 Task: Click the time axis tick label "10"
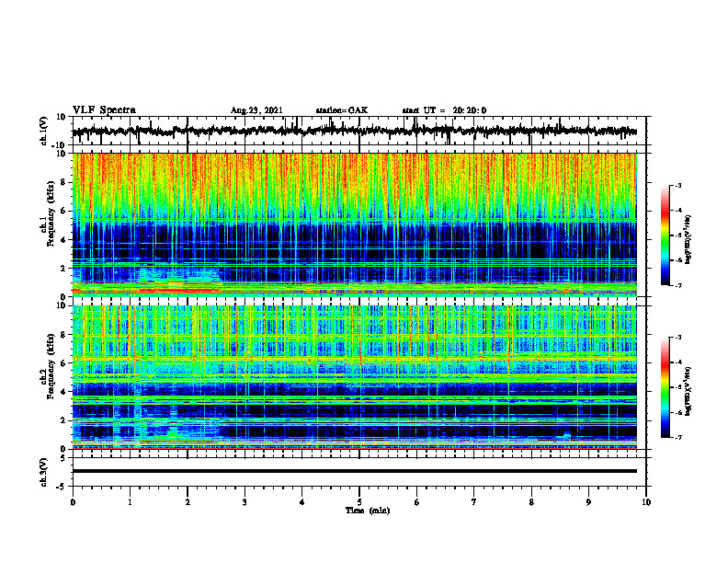click(x=646, y=502)
